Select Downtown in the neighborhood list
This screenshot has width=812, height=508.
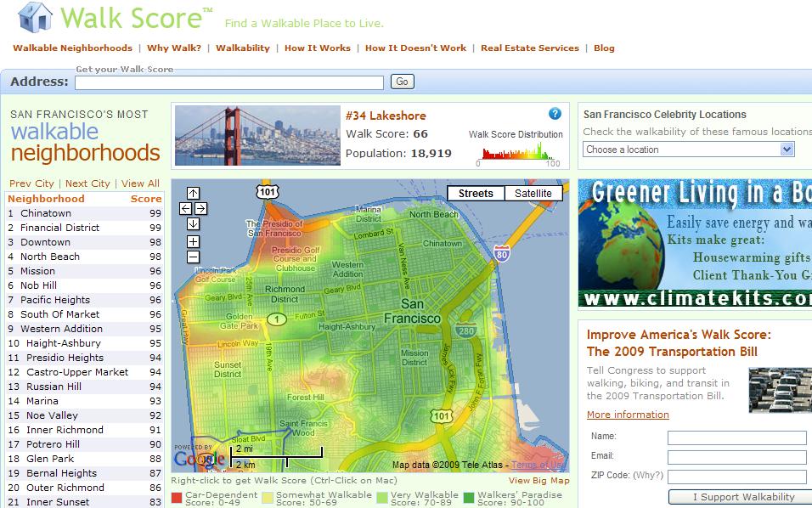[84, 242]
